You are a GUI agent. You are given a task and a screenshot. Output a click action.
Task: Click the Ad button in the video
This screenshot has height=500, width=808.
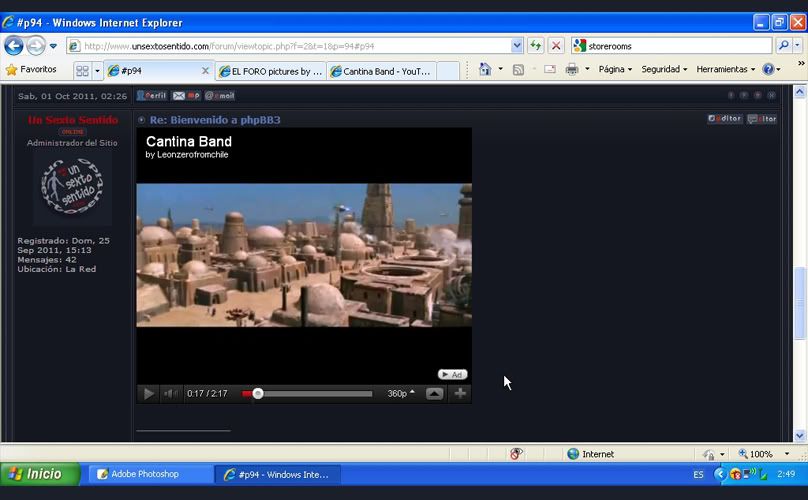click(x=452, y=375)
